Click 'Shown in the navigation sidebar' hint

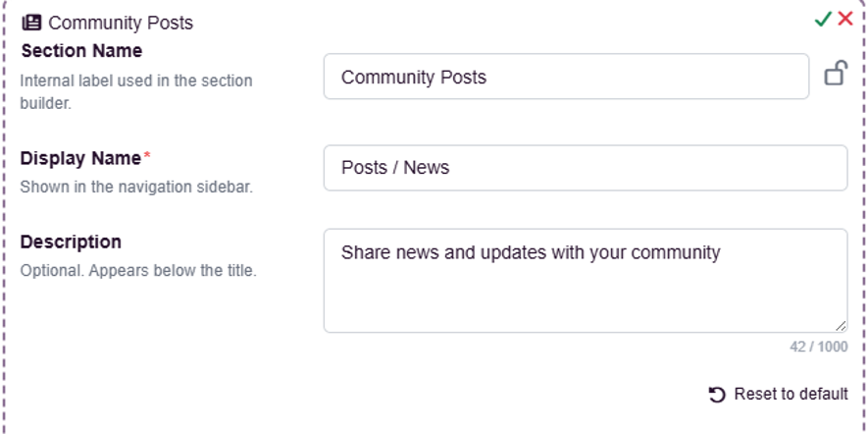(x=136, y=188)
